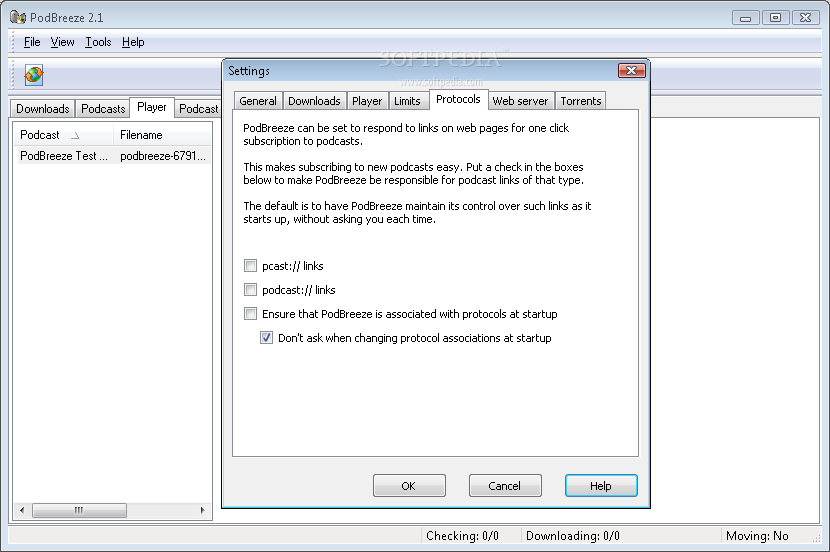
Task: Select the Limits settings tab
Action: (x=407, y=101)
